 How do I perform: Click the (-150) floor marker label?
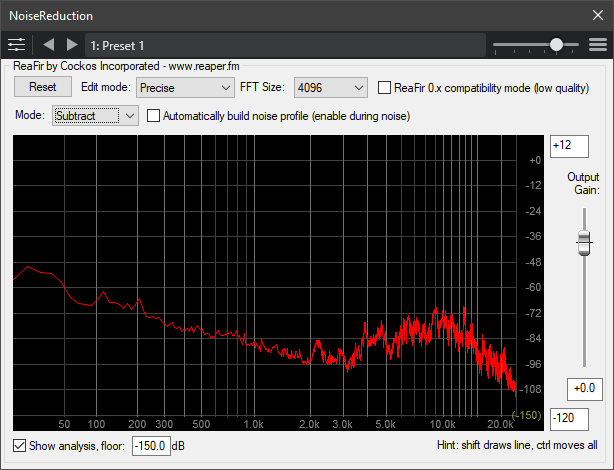[x=526, y=415]
